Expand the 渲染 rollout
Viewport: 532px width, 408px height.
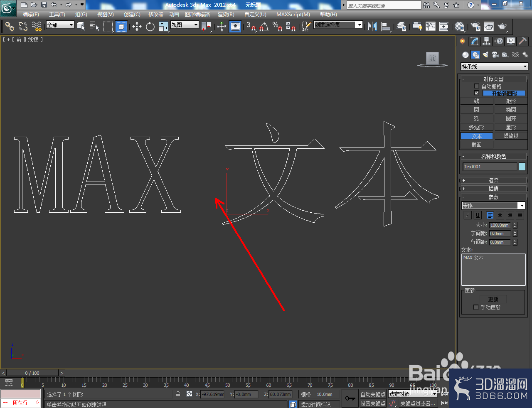point(493,180)
